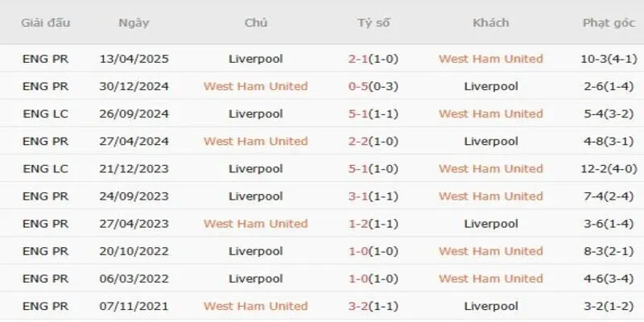Open the 3-2 score on 07/11/2021
The width and height of the screenshot is (644, 322).
point(358,306)
